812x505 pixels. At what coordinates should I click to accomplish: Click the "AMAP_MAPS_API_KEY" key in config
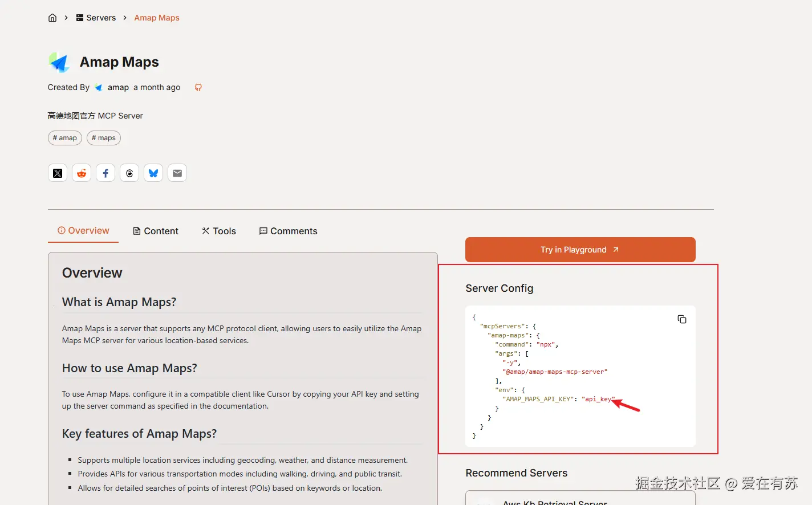[x=538, y=399]
